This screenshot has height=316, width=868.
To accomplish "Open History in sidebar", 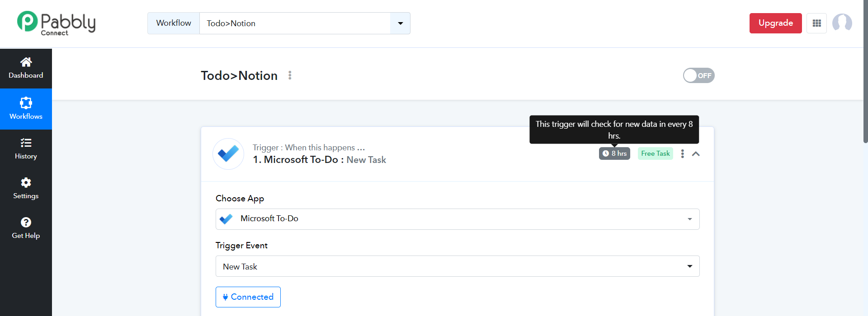I will coord(26,149).
